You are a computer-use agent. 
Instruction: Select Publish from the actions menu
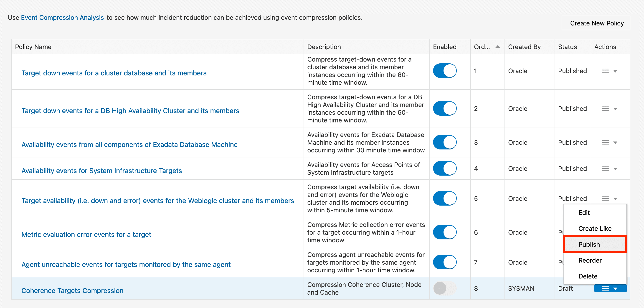pos(589,244)
